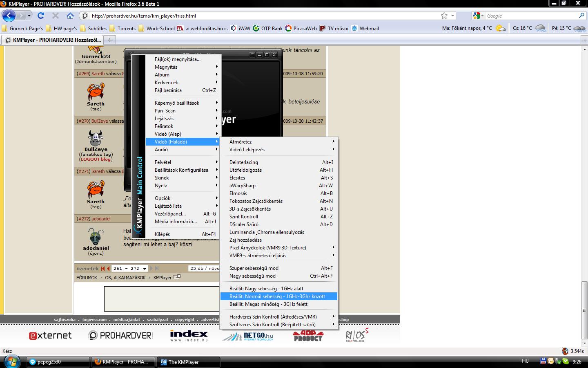Open the Gorneck Page's bookmark folder
This screenshot has height=368, width=588.
[x=22, y=28]
